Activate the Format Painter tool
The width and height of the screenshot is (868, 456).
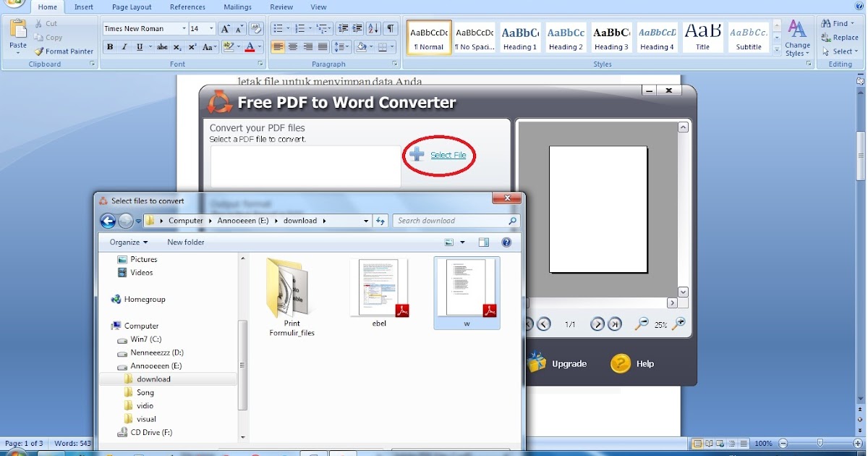pyautogui.click(x=64, y=51)
